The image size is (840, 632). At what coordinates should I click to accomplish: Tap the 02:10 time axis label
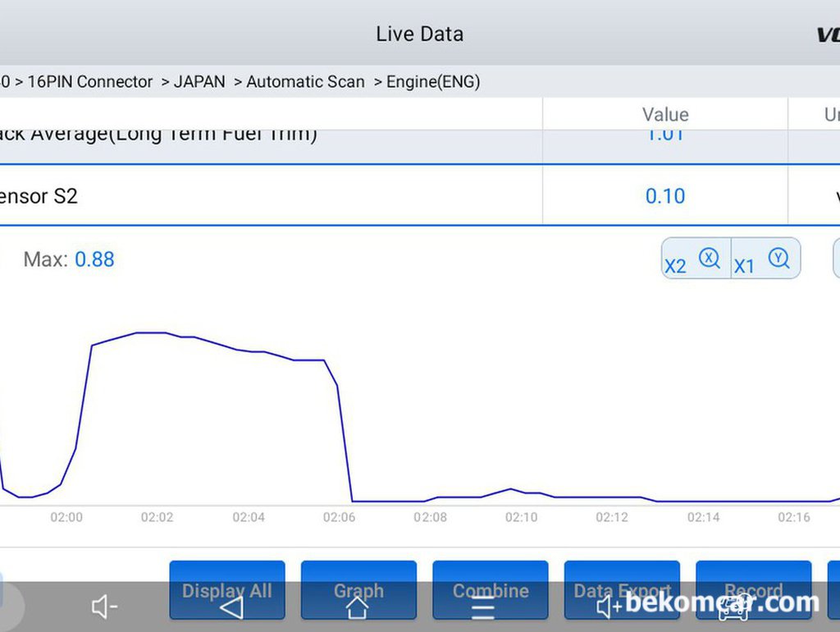521,517
